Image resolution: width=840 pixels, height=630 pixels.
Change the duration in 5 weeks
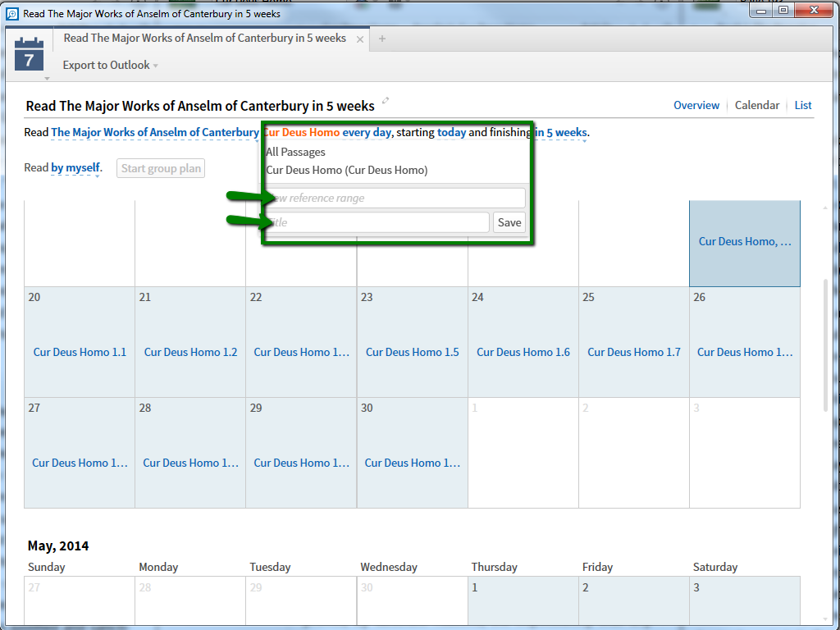561,132
